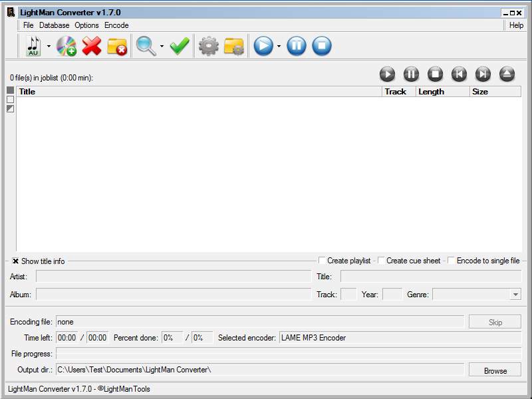Close the LightMan Converter window
The image size is (532, 399).
[519, 13]
